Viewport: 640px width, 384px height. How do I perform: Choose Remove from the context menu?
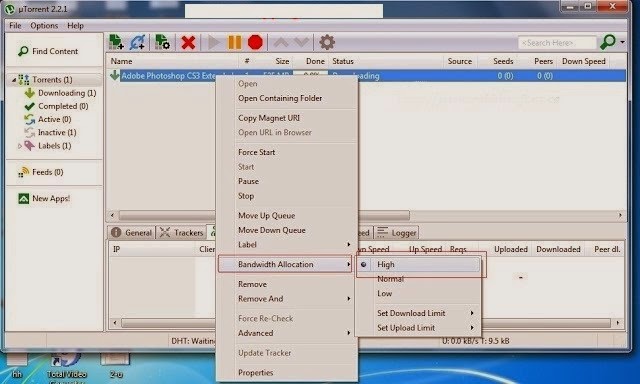coord(252,284)
